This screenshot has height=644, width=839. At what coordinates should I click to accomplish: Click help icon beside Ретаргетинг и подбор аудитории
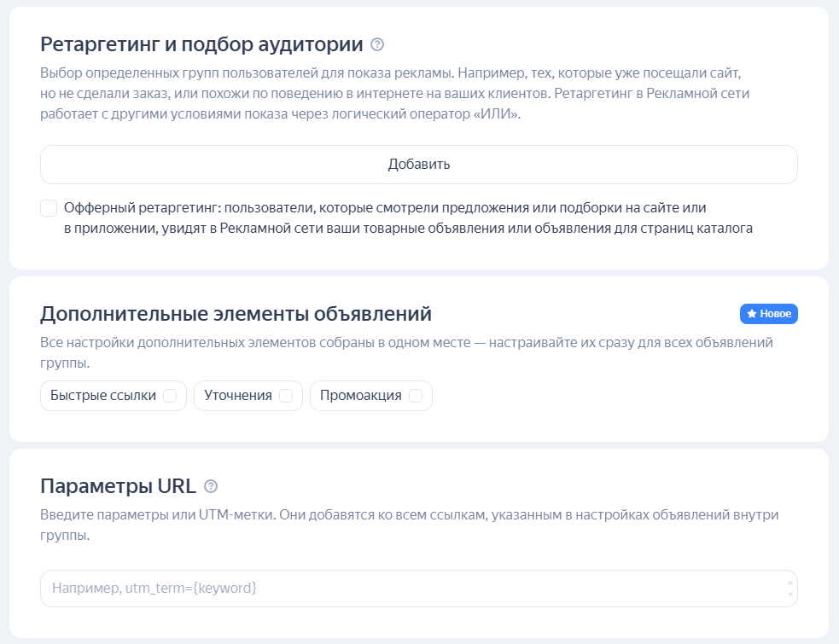coord(377,44)
